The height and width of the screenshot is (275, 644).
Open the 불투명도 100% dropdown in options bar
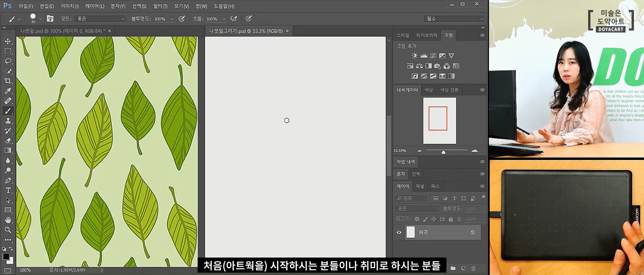pyautogui.click(x=172, y=19)
